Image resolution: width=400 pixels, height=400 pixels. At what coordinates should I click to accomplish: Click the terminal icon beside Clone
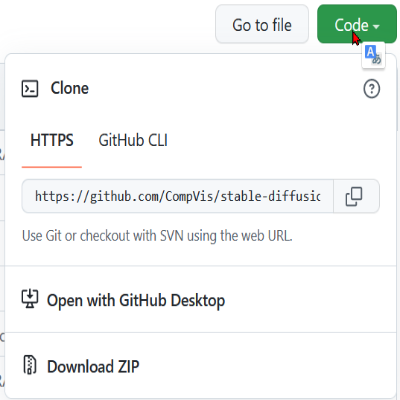(30, 89)
